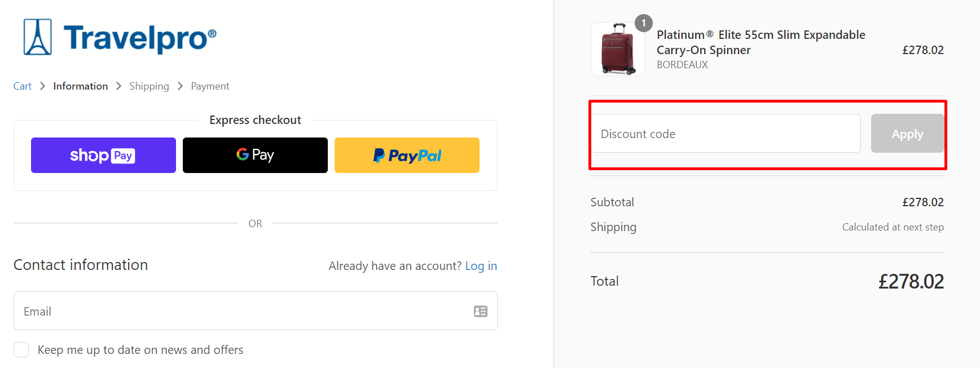980x368 pixels.
Task: Click the Platinum Elite carry-on product thumbnail
Action: point(617,48)
